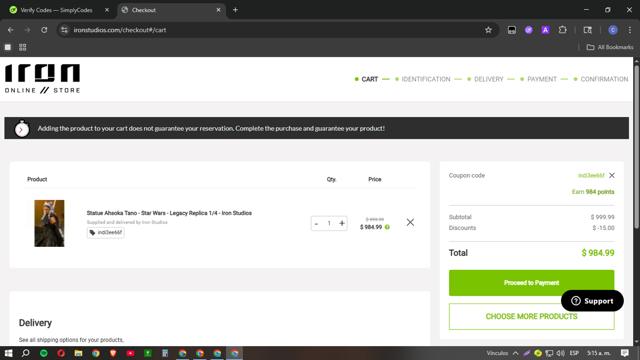
Task: Click the Total amount $ 984.99
Action: (x=598, y=253)
